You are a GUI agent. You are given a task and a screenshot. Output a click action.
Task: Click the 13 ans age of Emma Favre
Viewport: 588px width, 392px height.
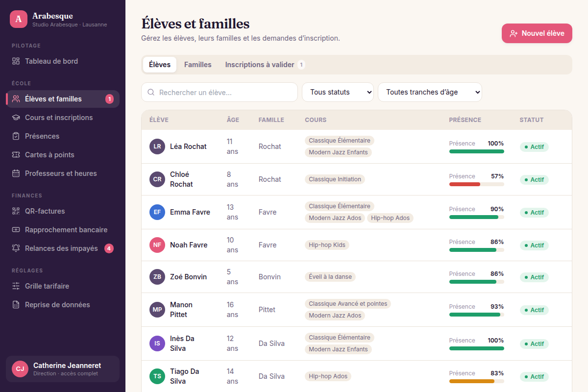pyautogui.click(x=233, y=212)
